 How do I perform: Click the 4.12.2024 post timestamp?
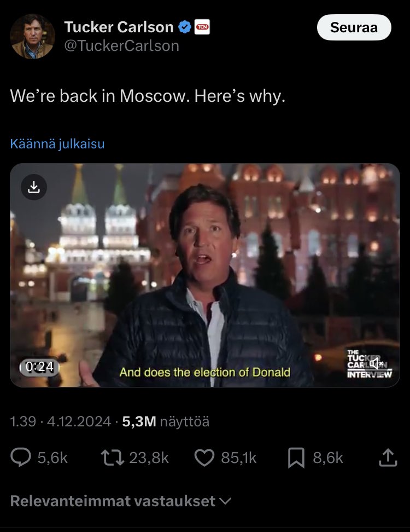tap(79, 422)
